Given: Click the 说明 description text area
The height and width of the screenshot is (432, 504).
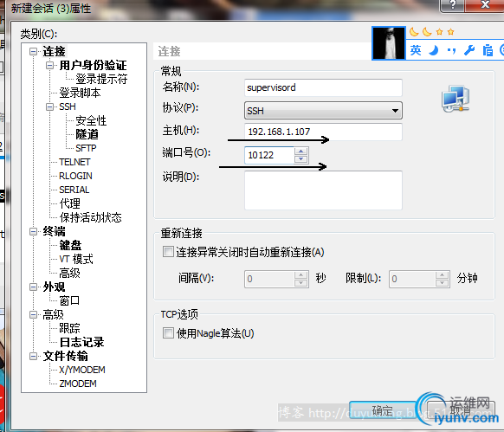Looking at the screenshot, I should (x=323, y=190).
